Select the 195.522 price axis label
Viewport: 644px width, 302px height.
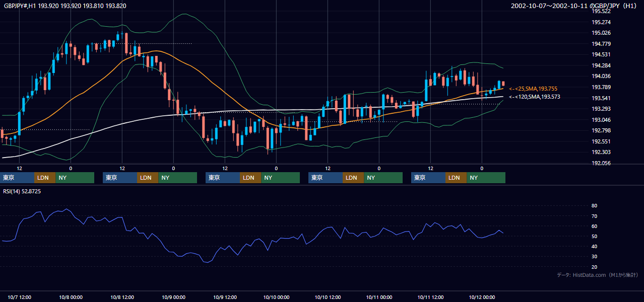tap(601, 11)
